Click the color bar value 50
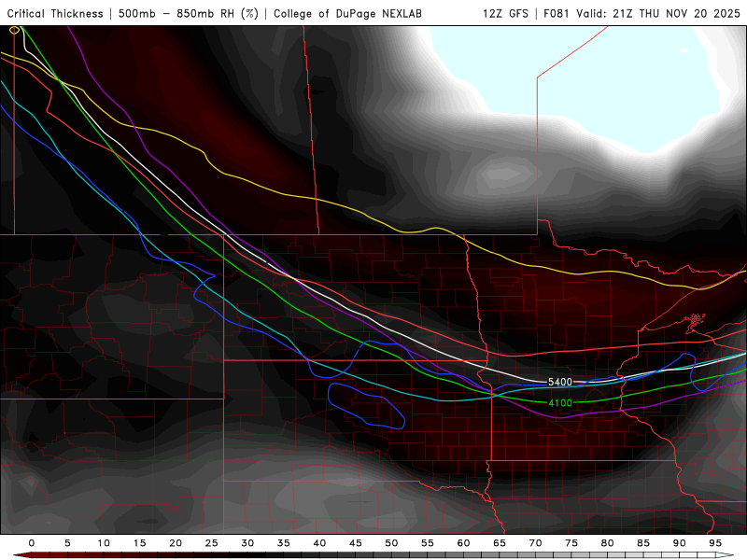 point(391,543)
